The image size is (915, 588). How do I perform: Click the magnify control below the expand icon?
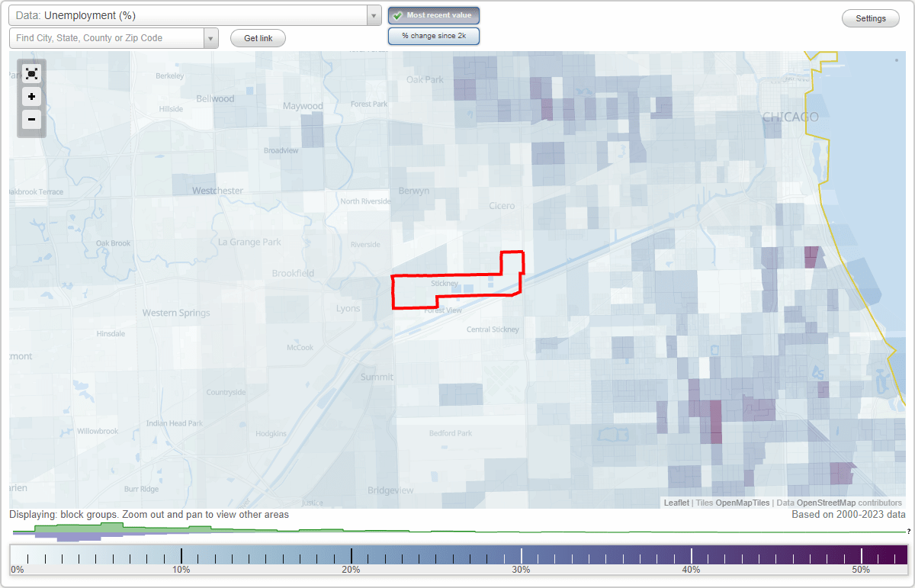tap(31, 97)
